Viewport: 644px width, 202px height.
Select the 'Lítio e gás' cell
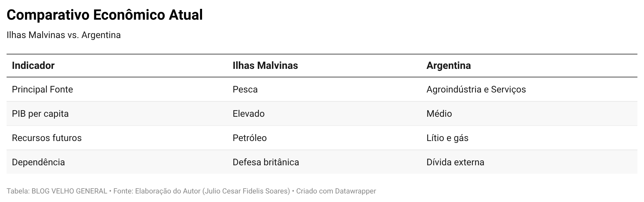pyautogui.click(x=447, y=138)
